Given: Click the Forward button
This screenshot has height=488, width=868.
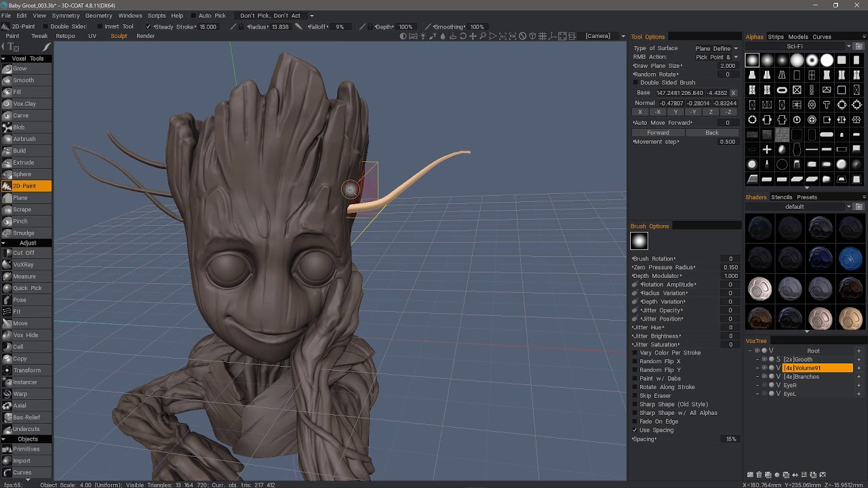Looking at the screenshot, I should tap(657, 133).
